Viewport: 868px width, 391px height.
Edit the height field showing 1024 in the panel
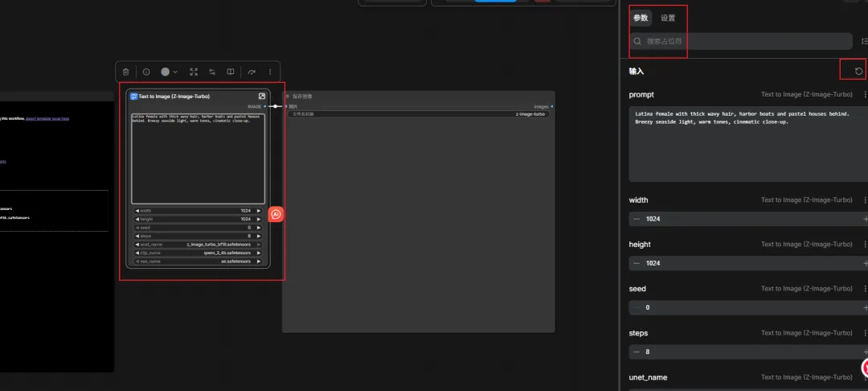pos(748,263)
